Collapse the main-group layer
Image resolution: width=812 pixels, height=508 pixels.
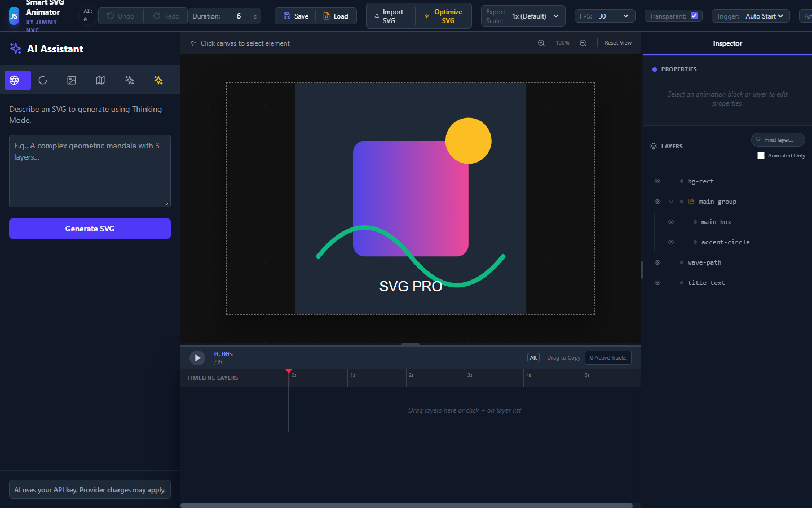tap(671, 202)
